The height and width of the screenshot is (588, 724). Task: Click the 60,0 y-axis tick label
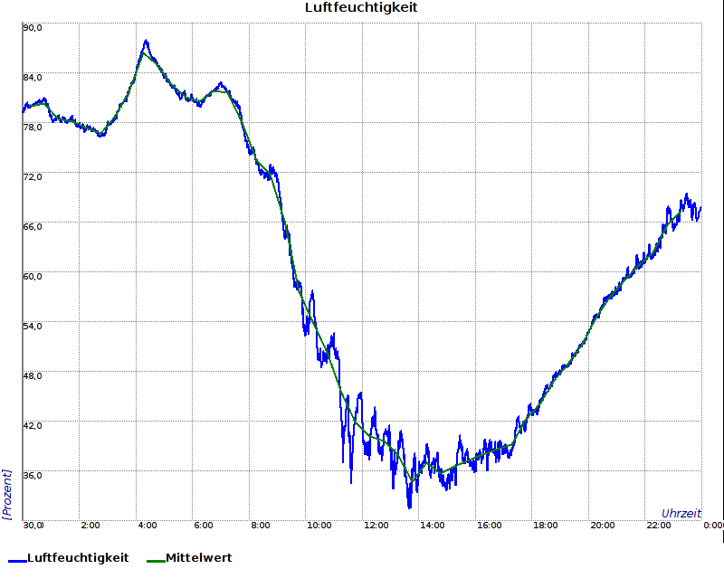[33, 277]
